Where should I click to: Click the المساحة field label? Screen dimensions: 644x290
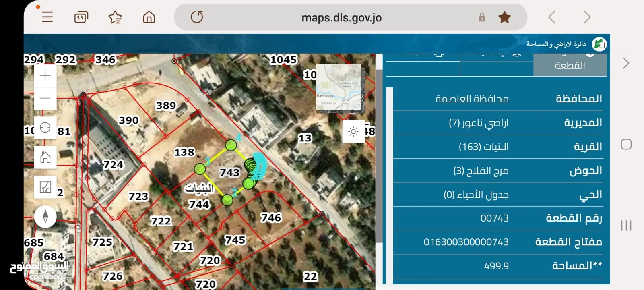pyautogui.click(x=577, y=266)
